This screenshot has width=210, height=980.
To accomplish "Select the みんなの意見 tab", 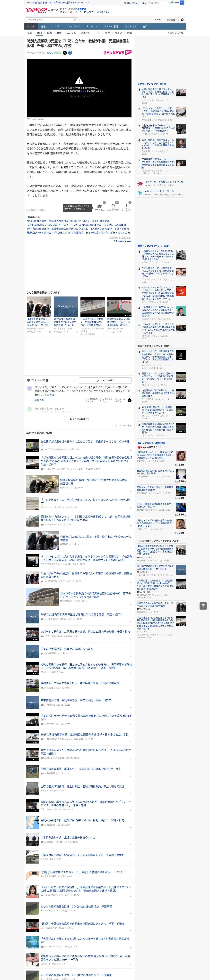I will (111, 27).
